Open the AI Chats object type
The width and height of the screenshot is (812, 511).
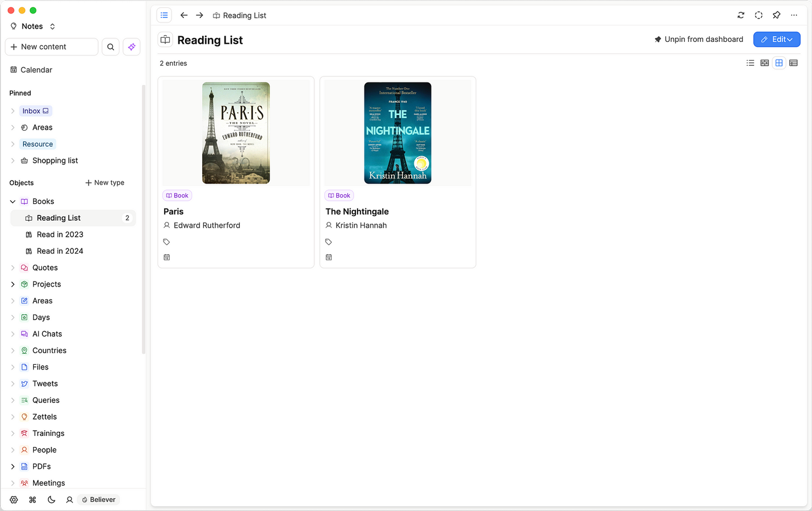click(x=47, y=334)
